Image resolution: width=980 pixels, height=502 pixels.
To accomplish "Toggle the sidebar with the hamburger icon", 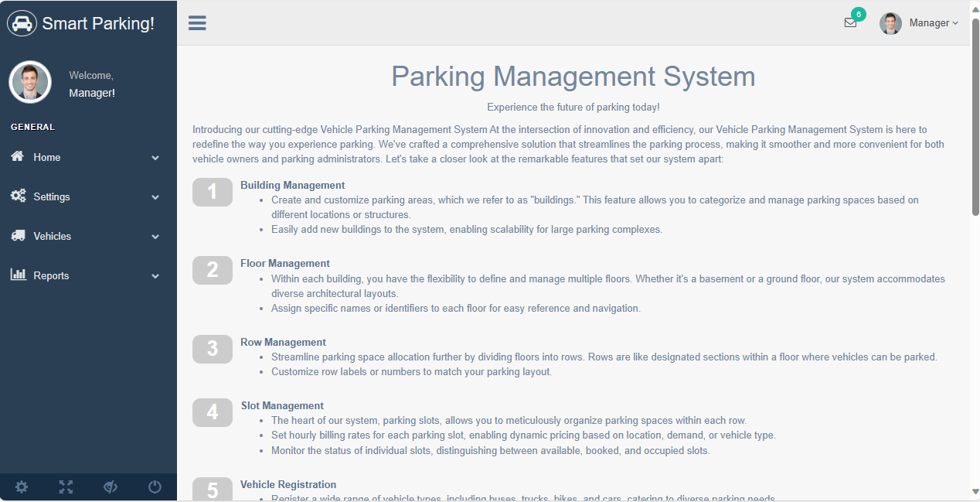I will [197, 22].
